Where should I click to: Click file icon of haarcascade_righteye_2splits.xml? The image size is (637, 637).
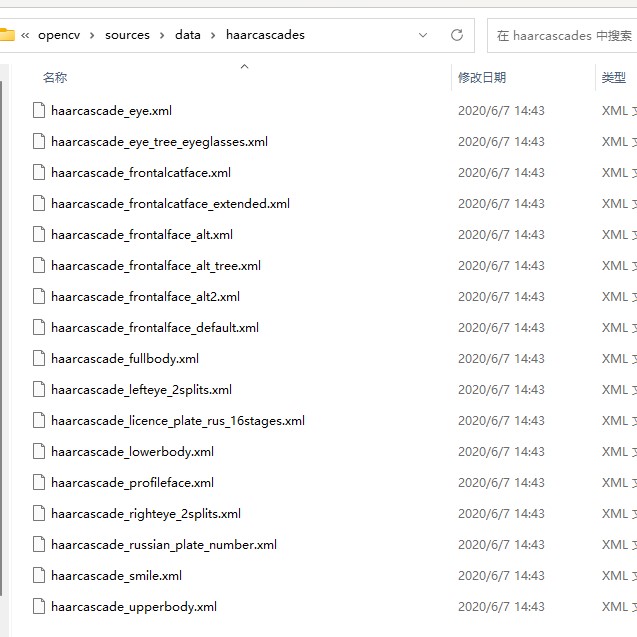pyautogui.click(x=39, y=514)
